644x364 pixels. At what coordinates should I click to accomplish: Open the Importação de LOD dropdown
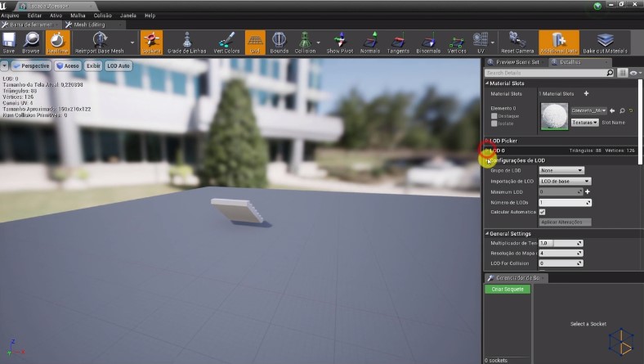click(566, 181)
